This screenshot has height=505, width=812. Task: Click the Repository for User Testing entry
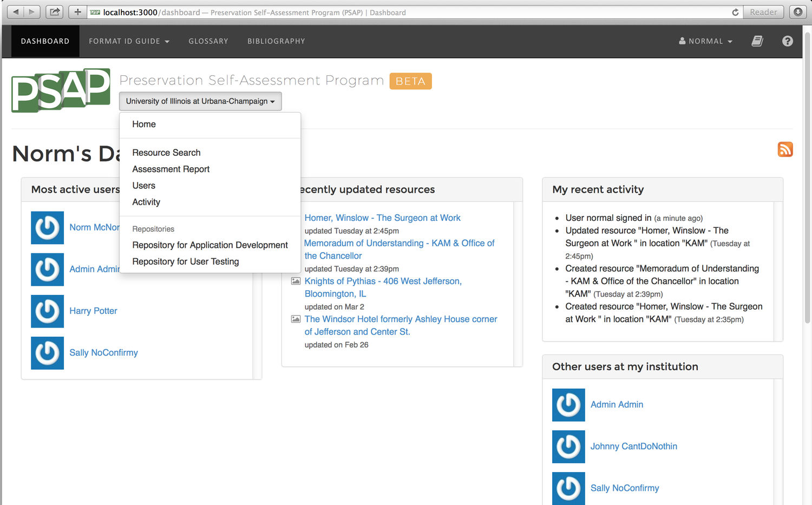tap(186, 261)
